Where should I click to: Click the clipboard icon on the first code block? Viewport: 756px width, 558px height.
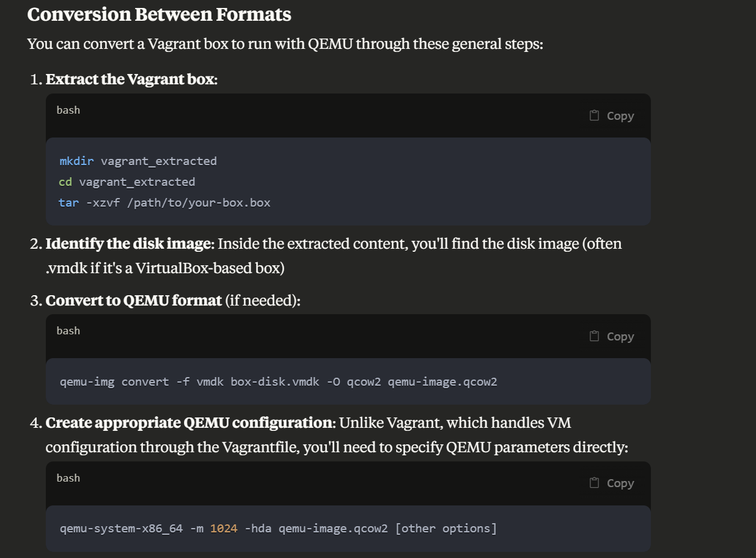tap(593, 115)
